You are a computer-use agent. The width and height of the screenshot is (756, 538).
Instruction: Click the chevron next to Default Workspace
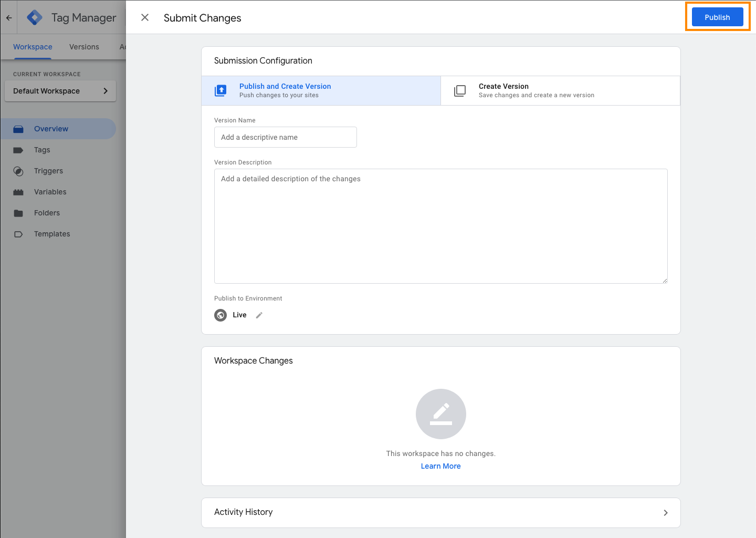click(x=106, y=91)
